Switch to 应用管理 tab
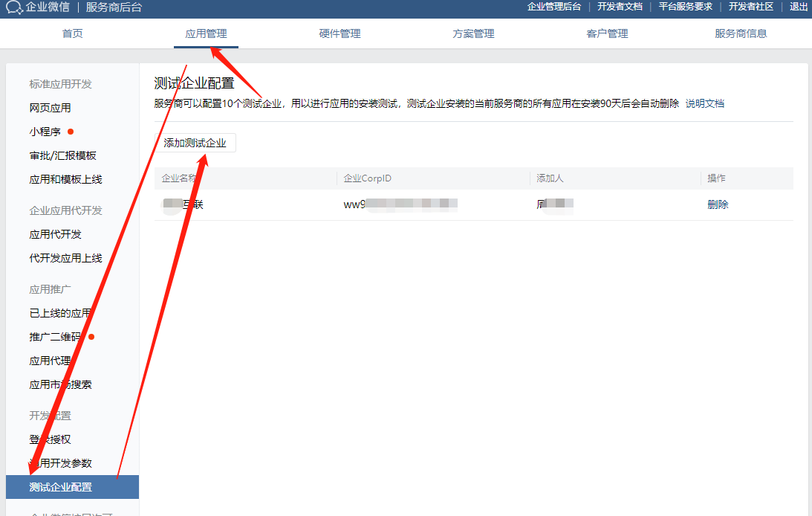Viewport: 812px width, 516px height. click(x=206, y=33)
